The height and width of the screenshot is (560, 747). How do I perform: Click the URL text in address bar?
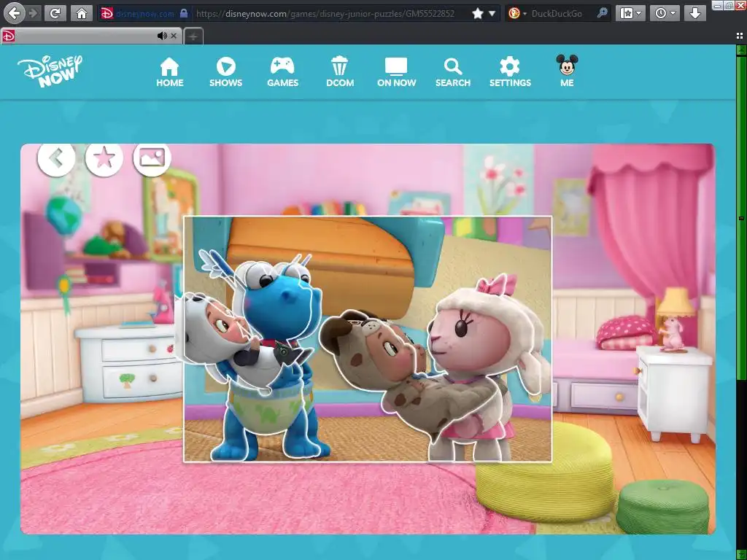click(x=325, y=13)
